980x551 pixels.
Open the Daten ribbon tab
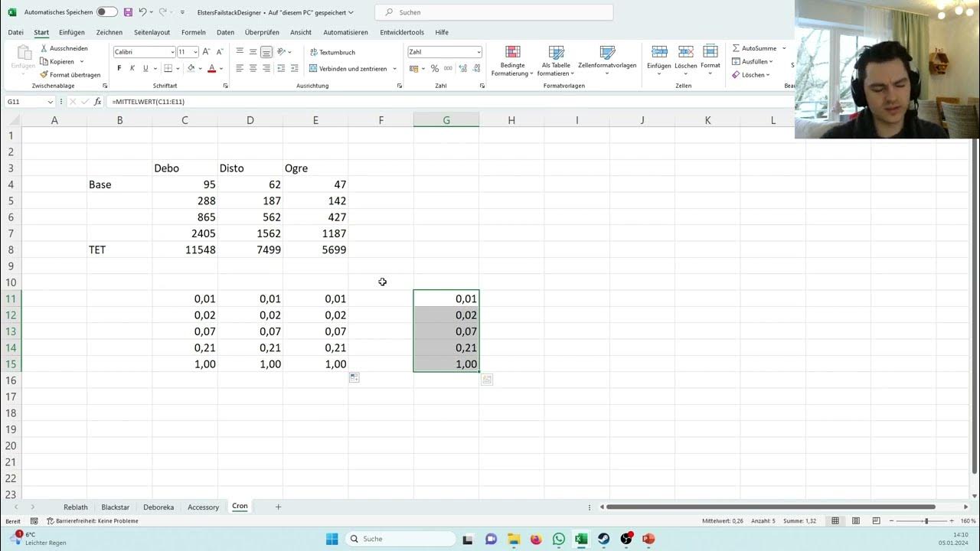click(x=226, y=32)
